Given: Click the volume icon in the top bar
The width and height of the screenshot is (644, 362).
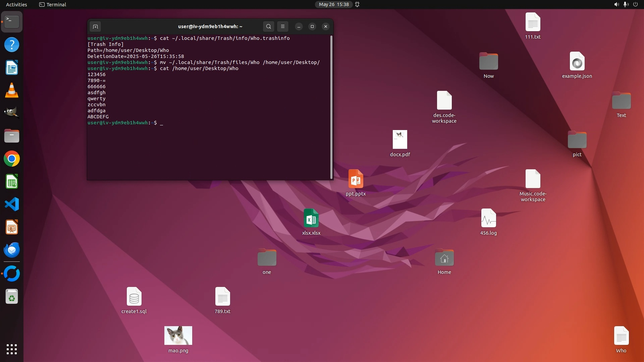Looking at the screenshot, I should tap(616, 4).
